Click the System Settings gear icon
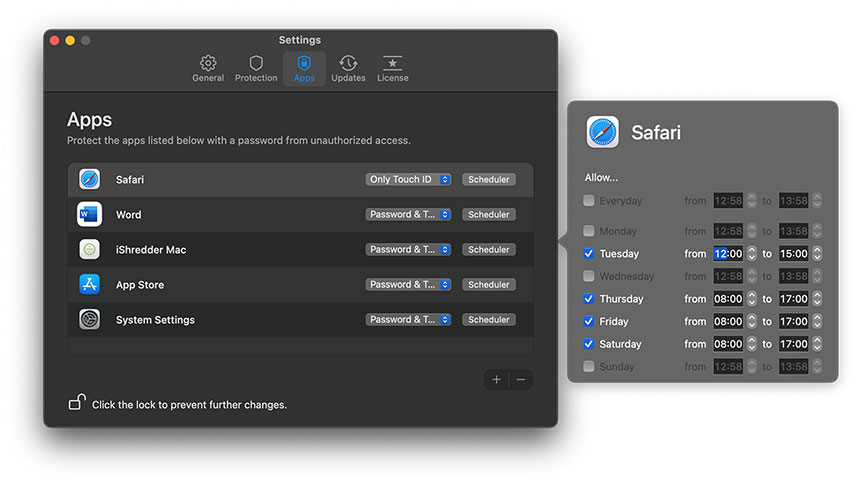 [90, 320]
